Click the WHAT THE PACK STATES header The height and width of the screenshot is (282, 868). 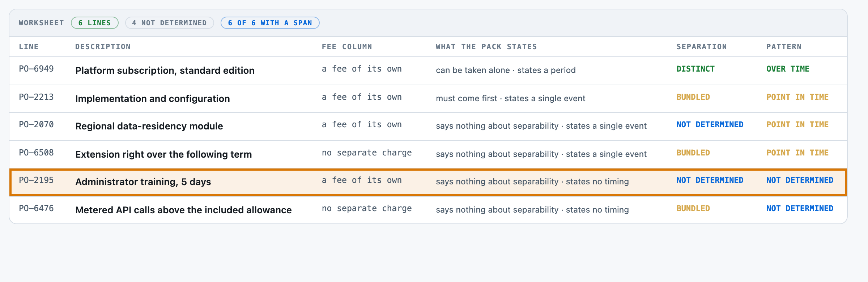(x=486, y=47)
